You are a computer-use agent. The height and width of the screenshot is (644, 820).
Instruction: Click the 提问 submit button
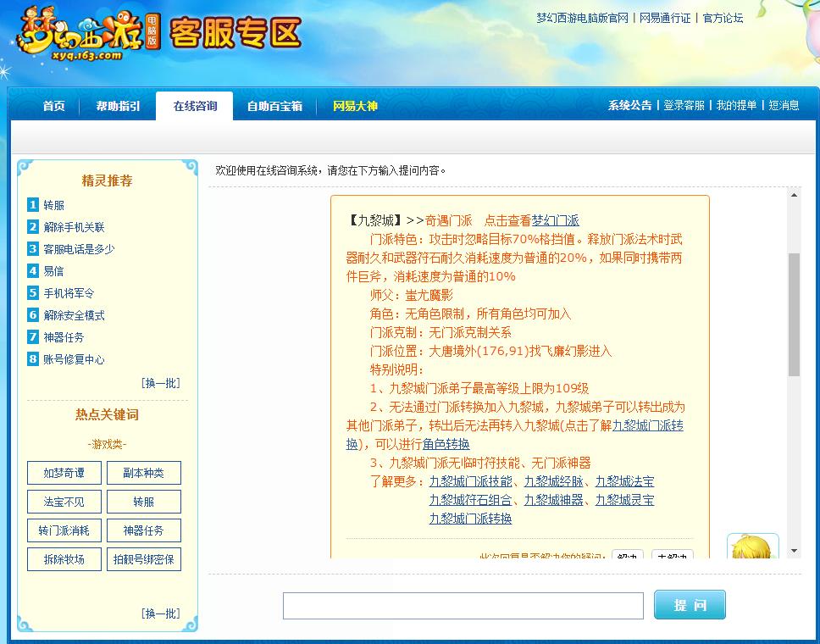[x=690, y=604]
